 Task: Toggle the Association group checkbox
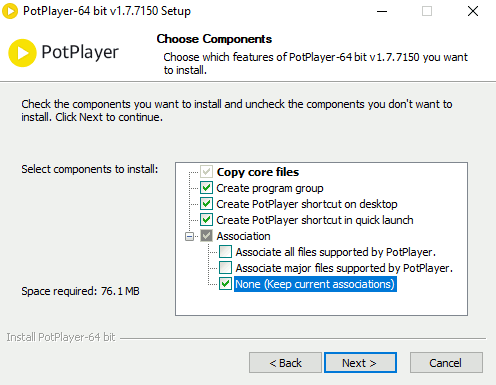206,236
